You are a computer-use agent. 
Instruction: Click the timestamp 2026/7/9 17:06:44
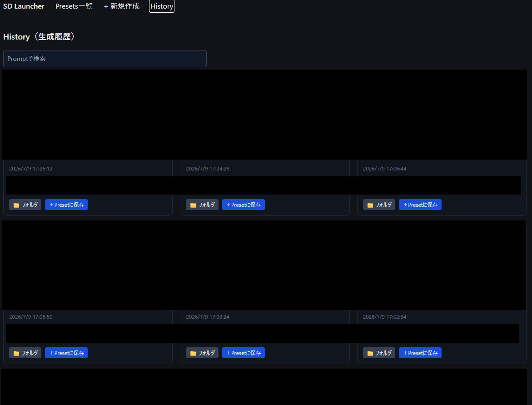(x=384, y=169)
